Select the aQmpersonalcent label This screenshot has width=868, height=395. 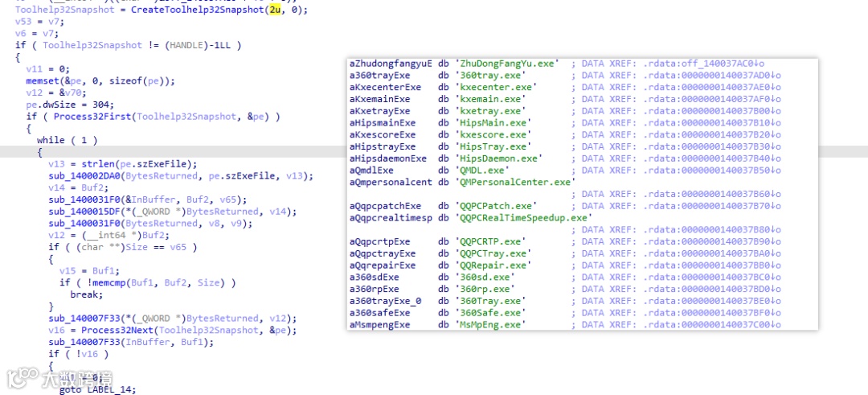391,183
